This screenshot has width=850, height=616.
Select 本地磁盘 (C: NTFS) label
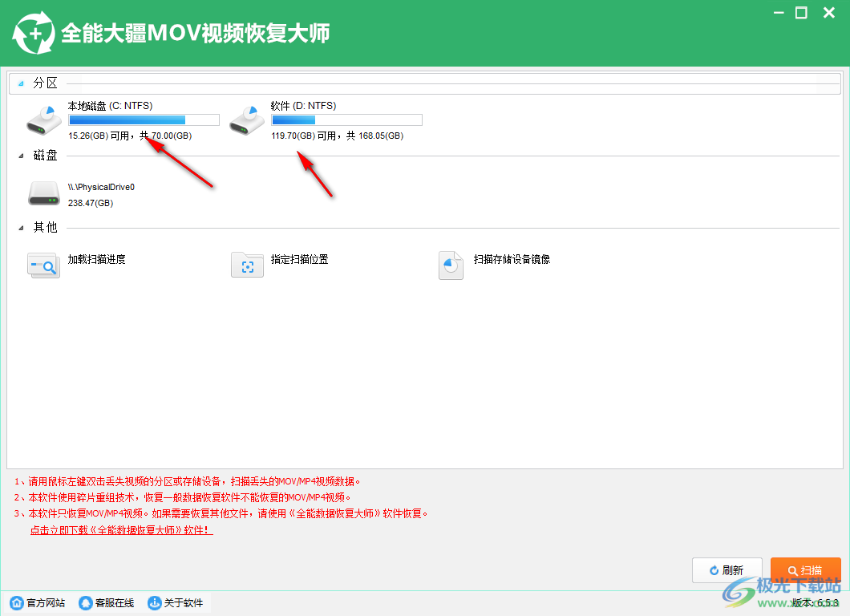[x=110, y=106]
